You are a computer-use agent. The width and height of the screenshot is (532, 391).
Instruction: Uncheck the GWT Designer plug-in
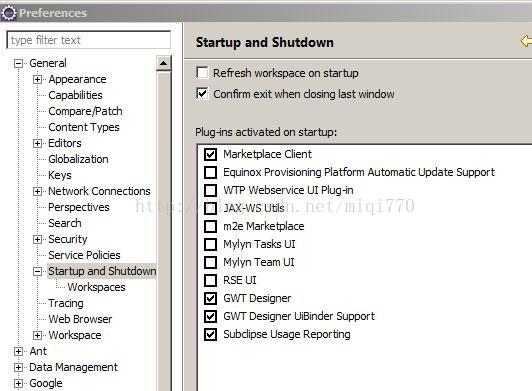(210, 298)
